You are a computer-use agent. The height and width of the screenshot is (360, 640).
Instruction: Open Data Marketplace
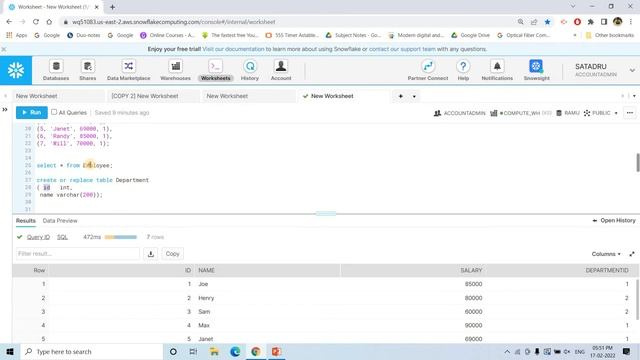(x=129, y=70)
